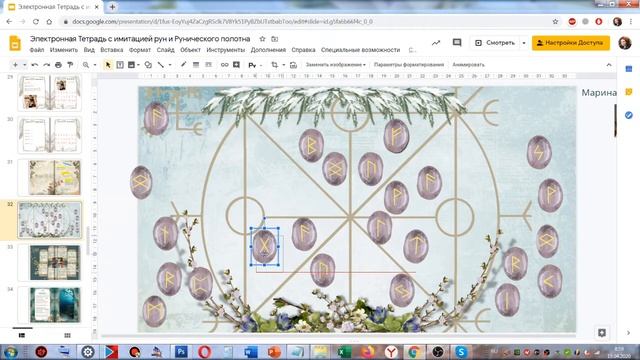Select slide 29 thumbnail
640x360 pixels.
pos(49,93)
